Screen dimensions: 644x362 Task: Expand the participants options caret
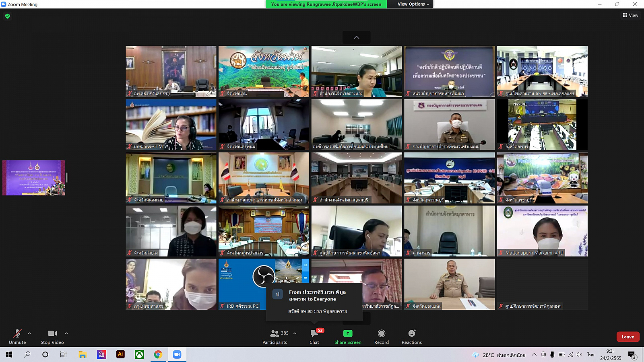pyautogui.click(x=295, y=333)
